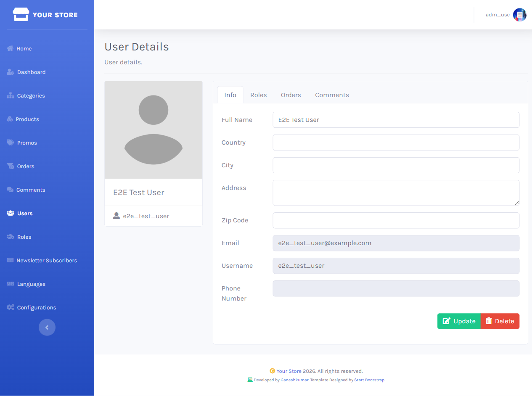Image resolution: width=532 pixels, height=396 pixels.
Task: Open the Start Bootstrap footer link
Action: point(369,380)
